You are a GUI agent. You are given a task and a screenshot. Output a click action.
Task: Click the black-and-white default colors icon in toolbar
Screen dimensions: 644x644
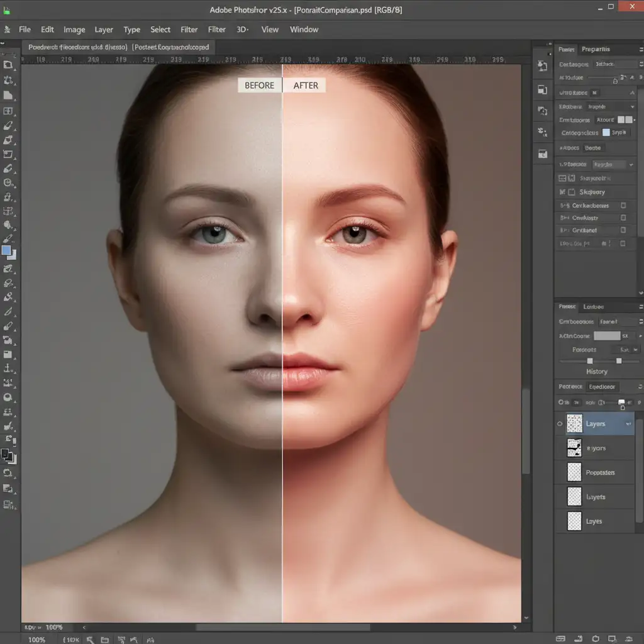(8, 456)
